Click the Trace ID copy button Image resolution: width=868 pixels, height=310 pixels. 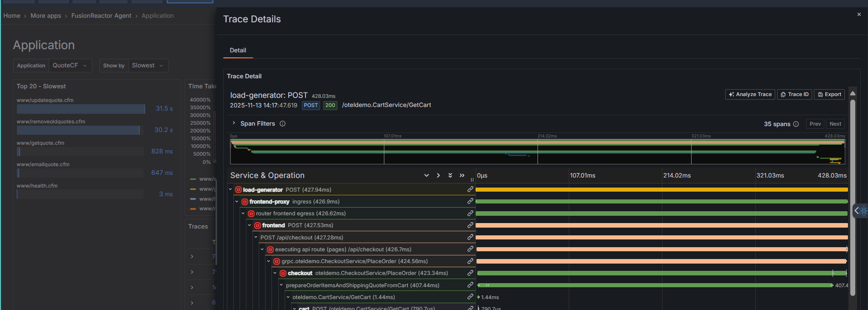tap(794, 94)
